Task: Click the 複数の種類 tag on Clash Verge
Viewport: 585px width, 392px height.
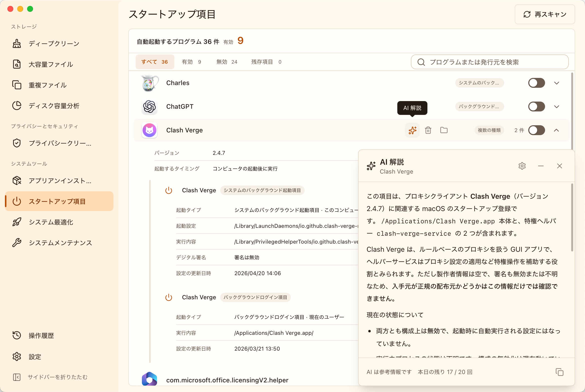Action: coord(489,130)
